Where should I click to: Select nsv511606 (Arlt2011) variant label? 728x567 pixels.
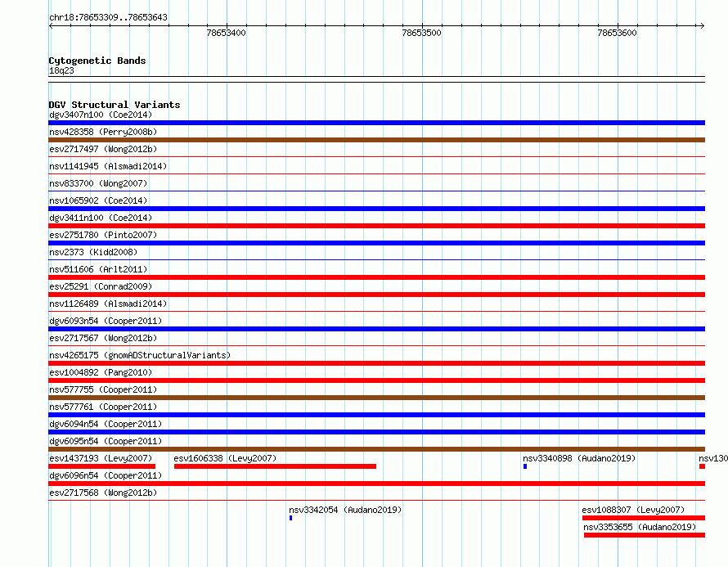point(98,269)
